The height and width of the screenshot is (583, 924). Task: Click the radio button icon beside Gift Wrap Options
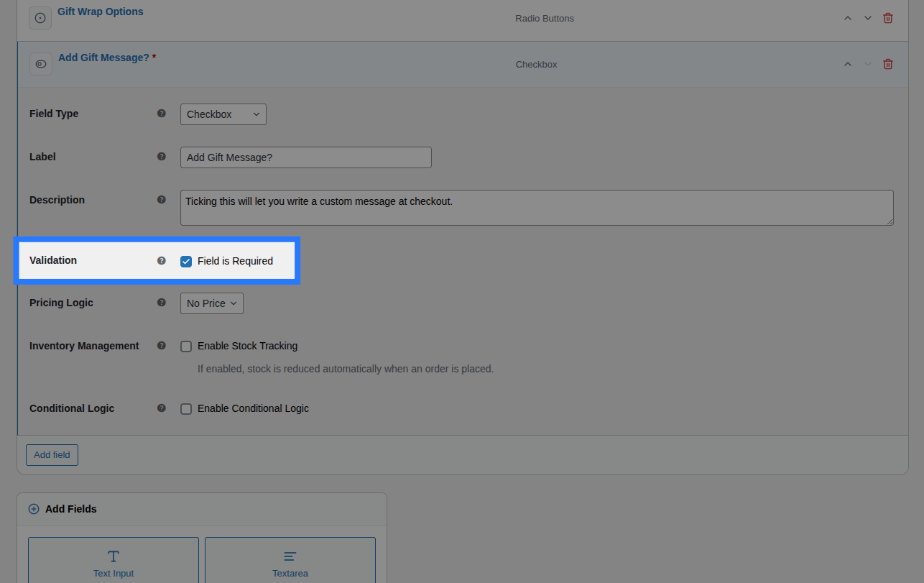(x=40, y=18)
